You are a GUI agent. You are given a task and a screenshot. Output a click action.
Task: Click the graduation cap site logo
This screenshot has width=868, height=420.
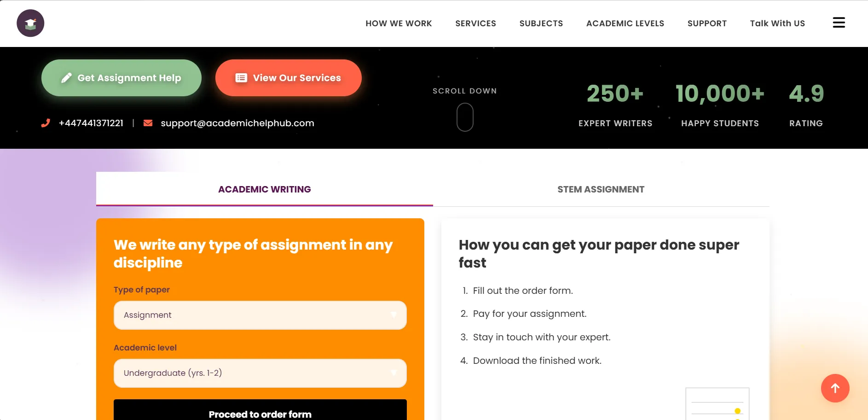[30, 23]
